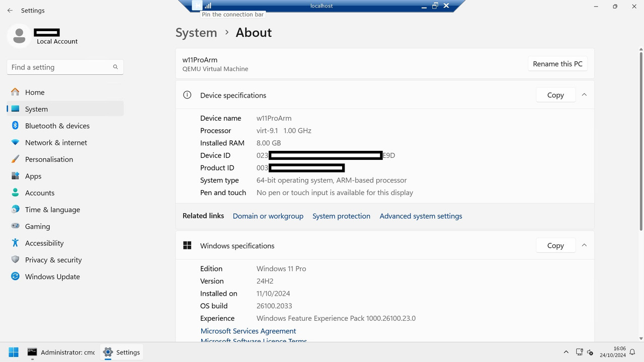Click the Installed RAM value 8.00 GB
This screenshot has width=644, height=362.
pyautogui.click(x=269, y=143)
